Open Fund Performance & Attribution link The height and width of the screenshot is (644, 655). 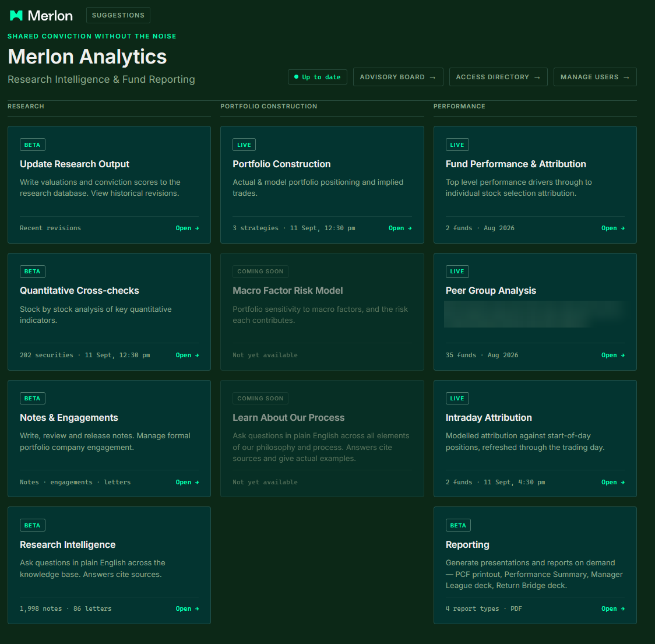pos(613,228)
